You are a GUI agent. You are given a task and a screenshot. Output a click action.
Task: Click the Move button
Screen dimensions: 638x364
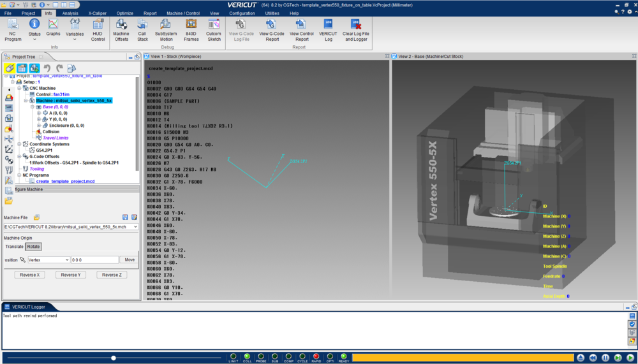130,260
